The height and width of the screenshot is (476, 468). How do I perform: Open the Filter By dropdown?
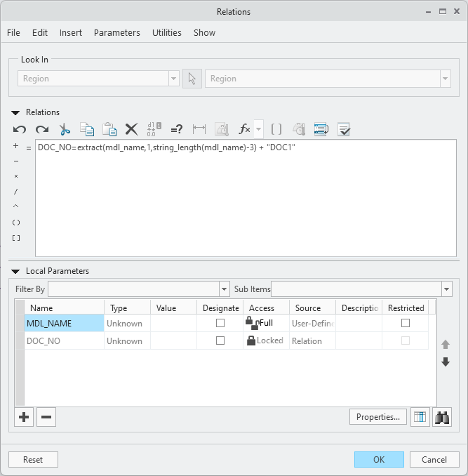coord(225,289)
